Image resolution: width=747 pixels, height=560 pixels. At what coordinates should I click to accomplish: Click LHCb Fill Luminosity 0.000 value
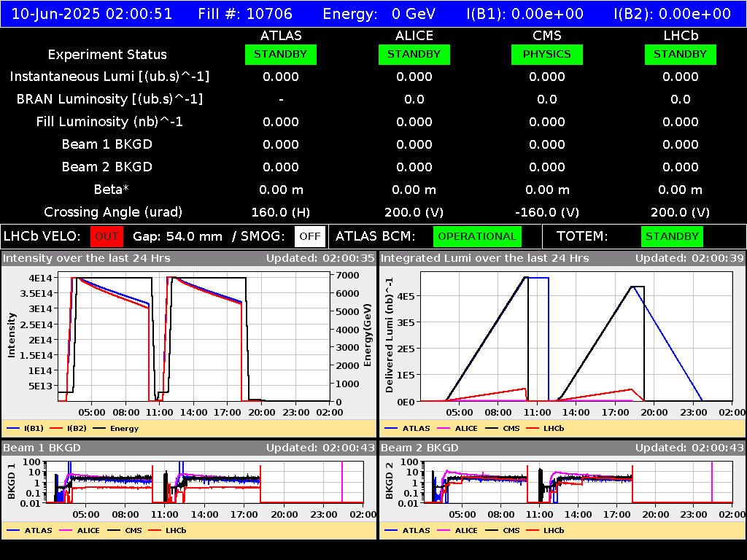681,122
